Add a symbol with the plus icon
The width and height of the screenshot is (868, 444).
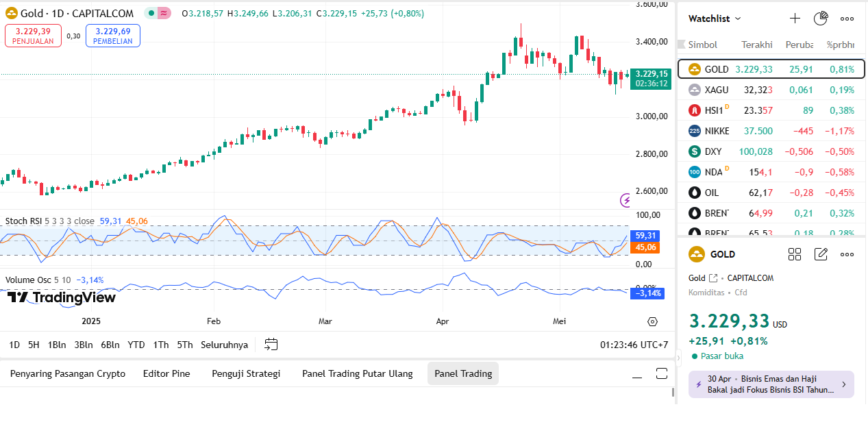pyautogui.click(x=795, y=18)
